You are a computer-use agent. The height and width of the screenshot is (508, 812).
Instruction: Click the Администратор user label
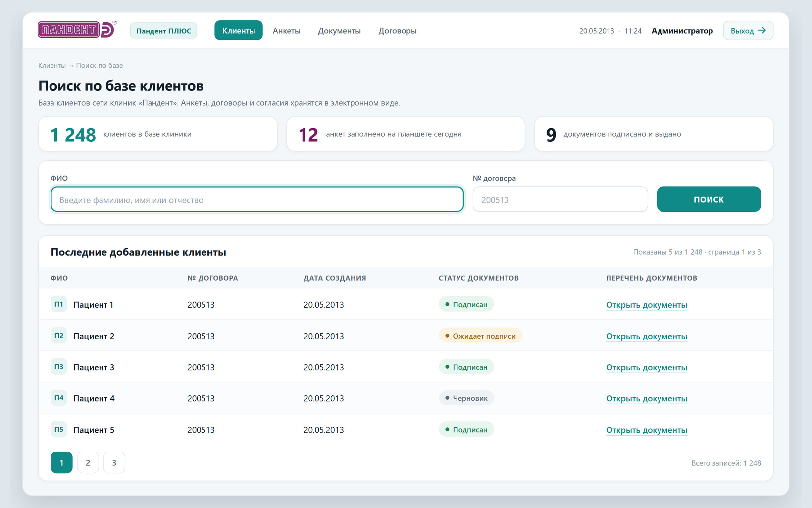(682, 31)
